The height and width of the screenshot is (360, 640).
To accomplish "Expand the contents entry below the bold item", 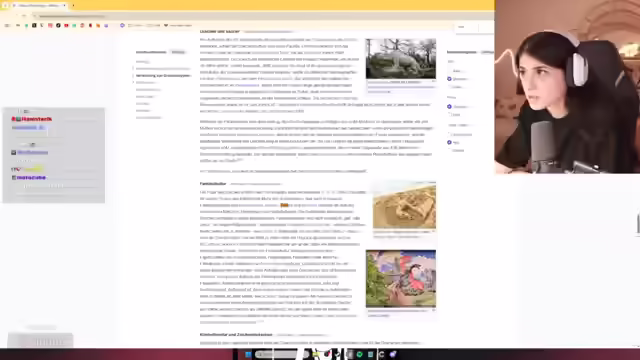I will pos(133,82).
